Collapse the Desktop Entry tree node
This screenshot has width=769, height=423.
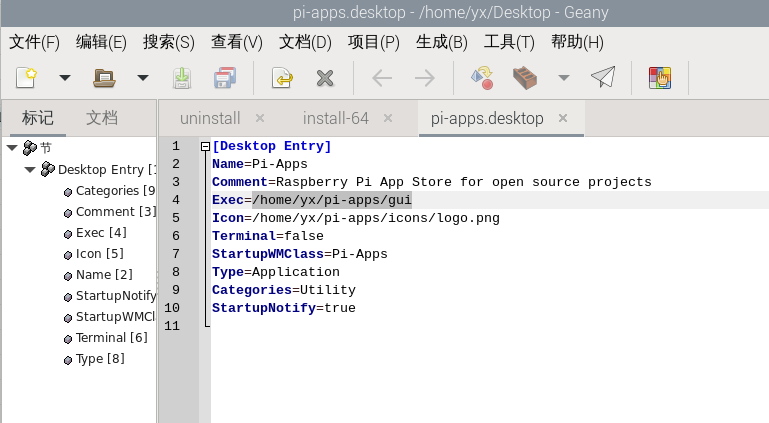pos(30,169)
